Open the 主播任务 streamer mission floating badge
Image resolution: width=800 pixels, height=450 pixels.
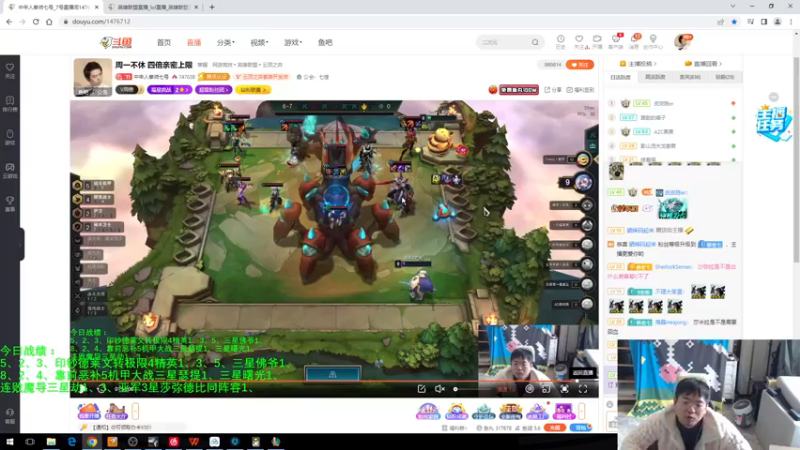[773, 123]
